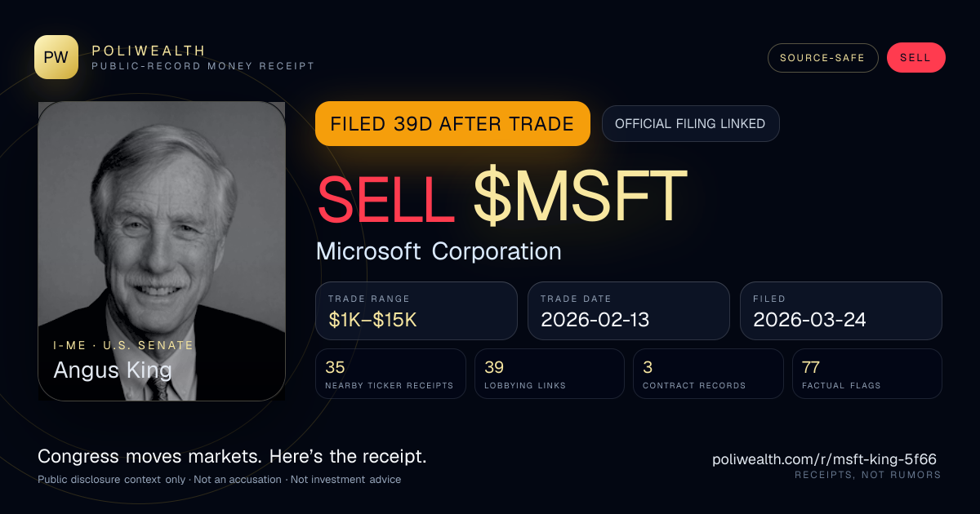980x514 pixels.
Task: Select the Filed 2026-03-24 card
Action: point(841,311)
